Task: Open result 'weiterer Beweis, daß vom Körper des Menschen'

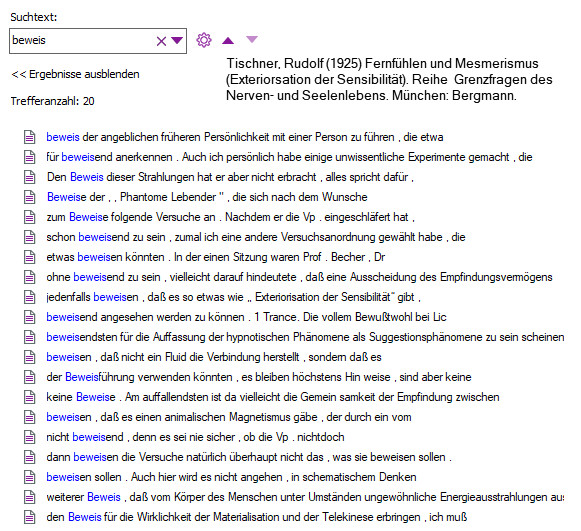Action: click(305, 497)
